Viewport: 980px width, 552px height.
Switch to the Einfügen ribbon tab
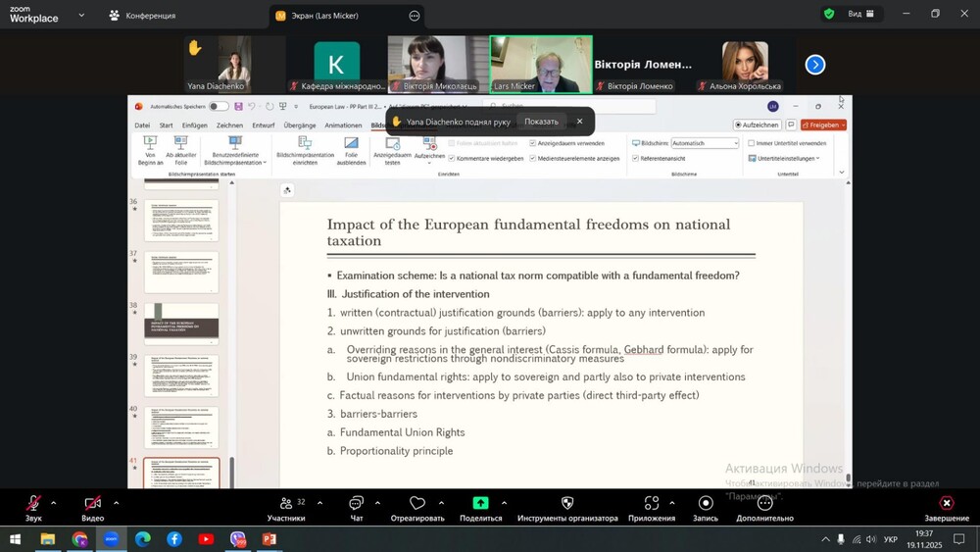[194, 125]
